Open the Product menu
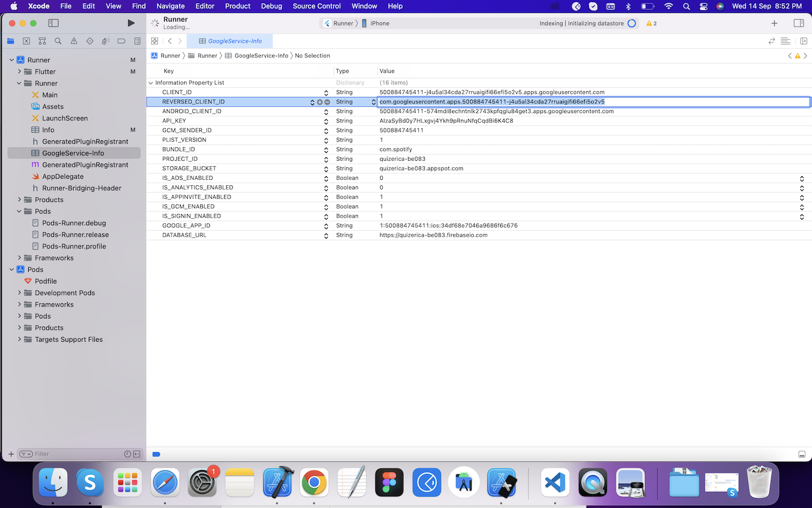This screenshot has height=508, width=812. point(238,6)
